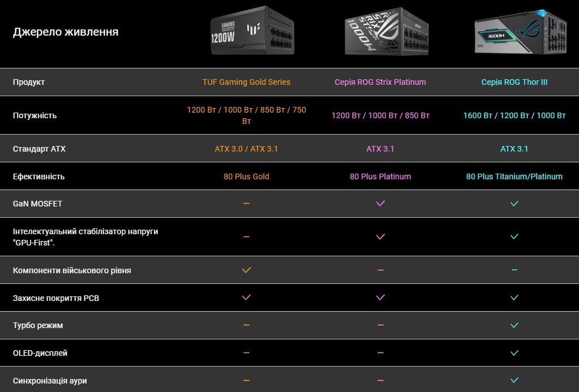The width and height of the screenshot is (579, 392).
Task: Click the orange OLED-дисплей dash for TUF
Action: pyautogui.click(x=246, y=353)
